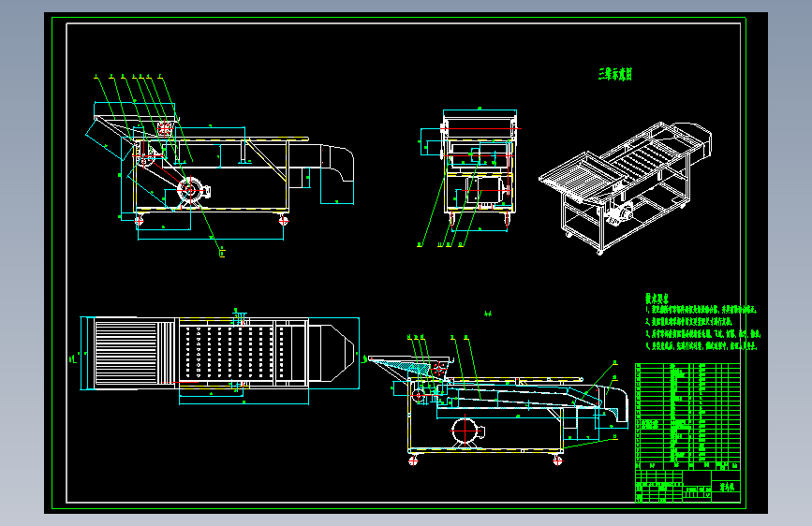Screen dimensions: 812x526
Task: Click the technical requirements heading
Action: tap(657, 299)
